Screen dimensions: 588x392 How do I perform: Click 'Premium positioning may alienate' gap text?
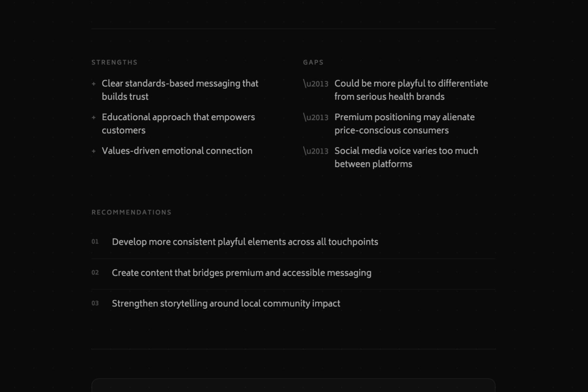404,123
